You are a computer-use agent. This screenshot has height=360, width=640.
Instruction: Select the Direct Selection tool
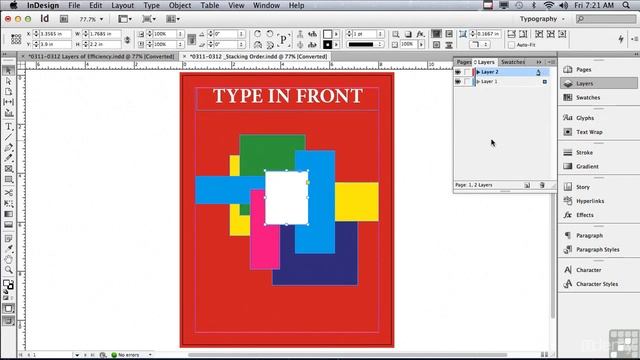(8, 81)
